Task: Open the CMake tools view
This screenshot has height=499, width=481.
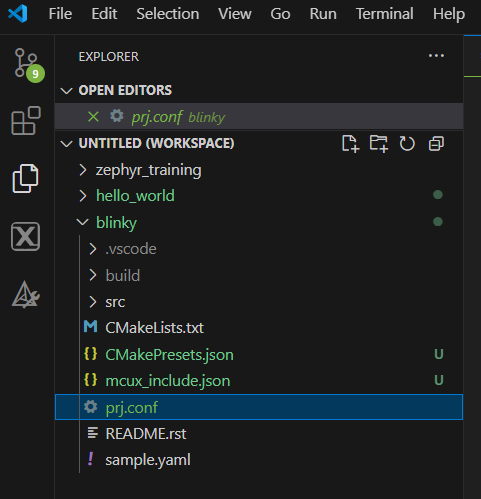Action: tap(25, 294)
